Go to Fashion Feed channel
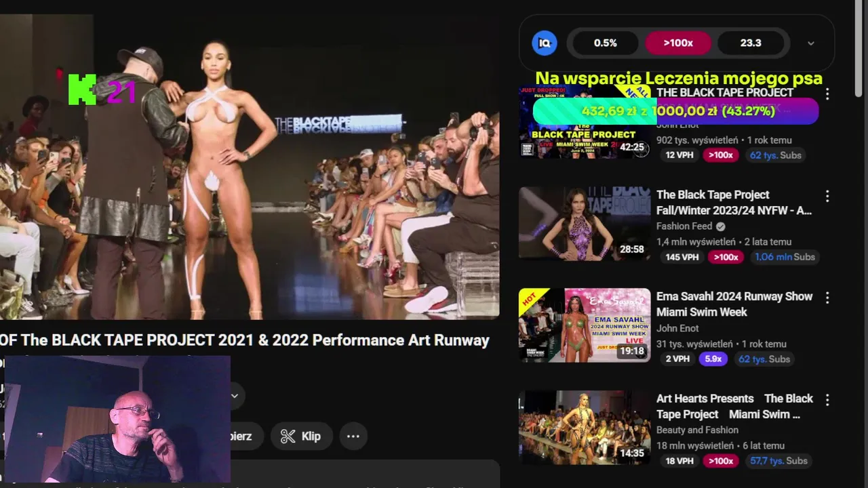The height and width of the screenshot is (488, 868). pyautogui.click(x=684, y=226)
